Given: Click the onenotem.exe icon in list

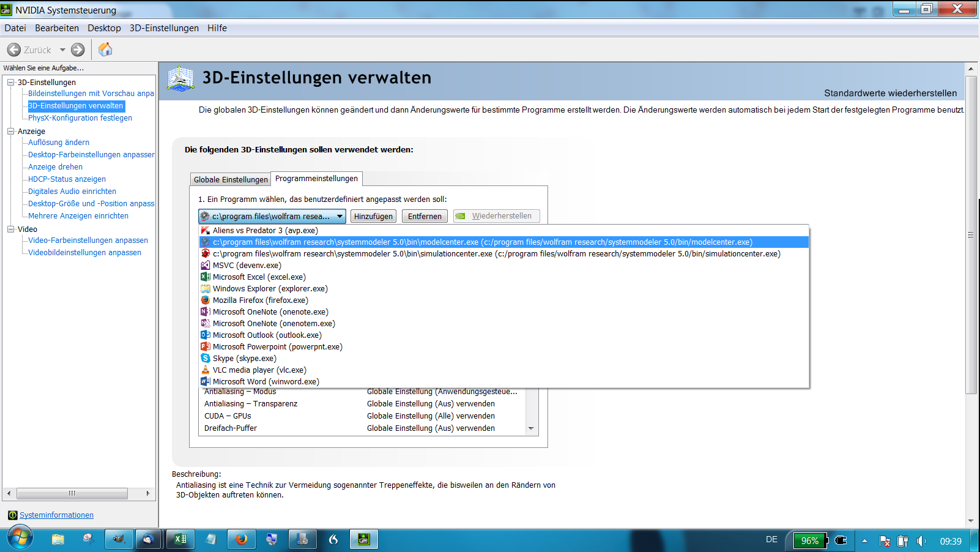Looking at the screenshot, I should click(x=206, y=324).
